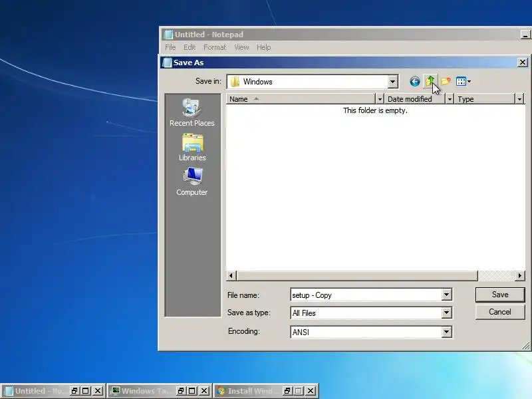Expand the File name dropdown arrow
The height and width of the screenshot is (399, 532).
(x=446, y=295)
